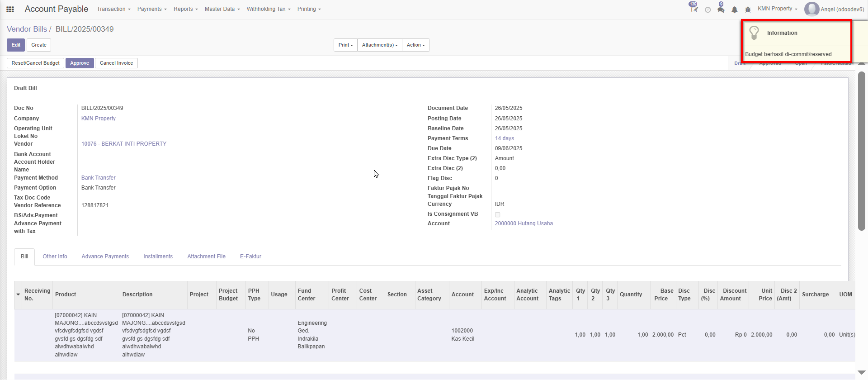
Task: Open the notifications bell icon
Action: coord(735,9)
